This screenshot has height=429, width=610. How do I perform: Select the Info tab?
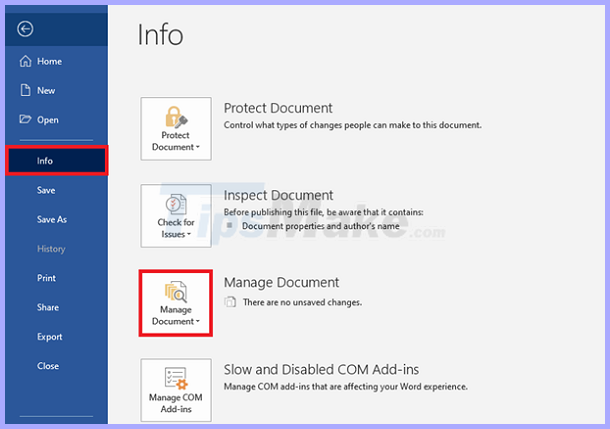click(56, 161)
